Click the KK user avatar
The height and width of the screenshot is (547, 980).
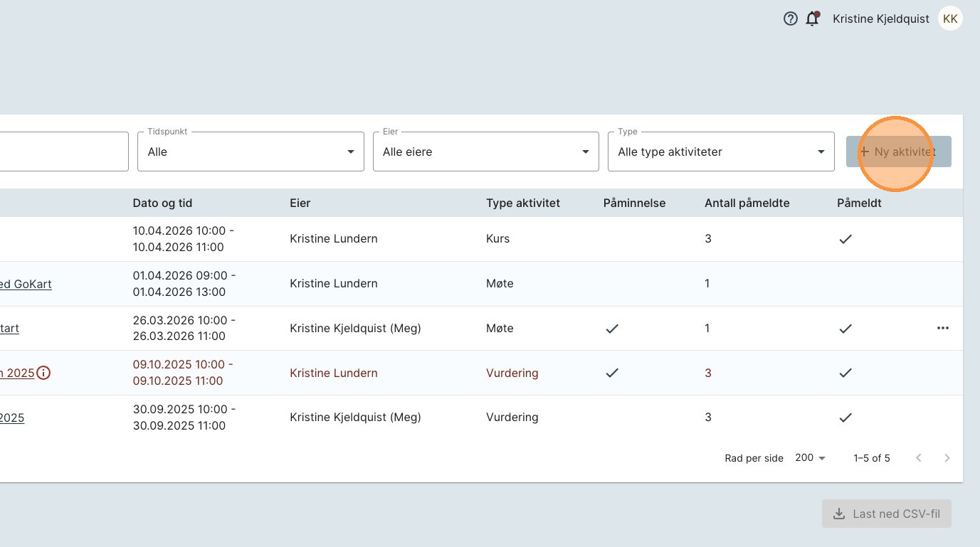click(x=949, y=19)
